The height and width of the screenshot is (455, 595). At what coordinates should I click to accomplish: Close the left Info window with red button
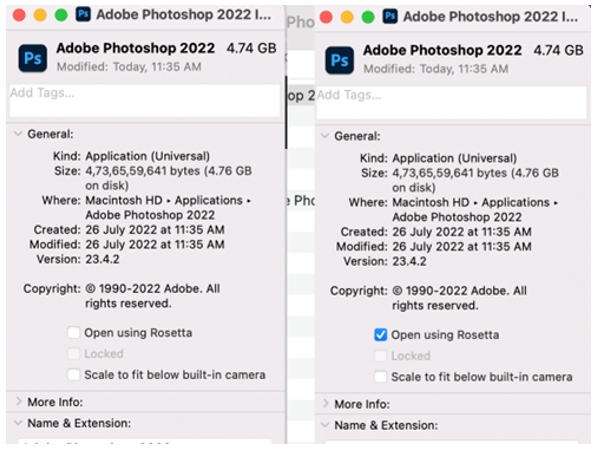(19, 15)
